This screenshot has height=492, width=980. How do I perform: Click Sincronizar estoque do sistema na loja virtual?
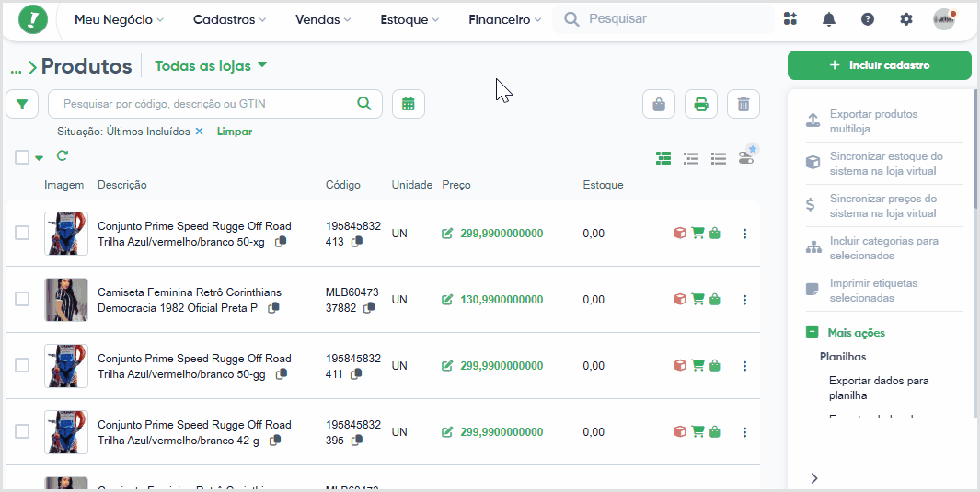click(883, 164)
